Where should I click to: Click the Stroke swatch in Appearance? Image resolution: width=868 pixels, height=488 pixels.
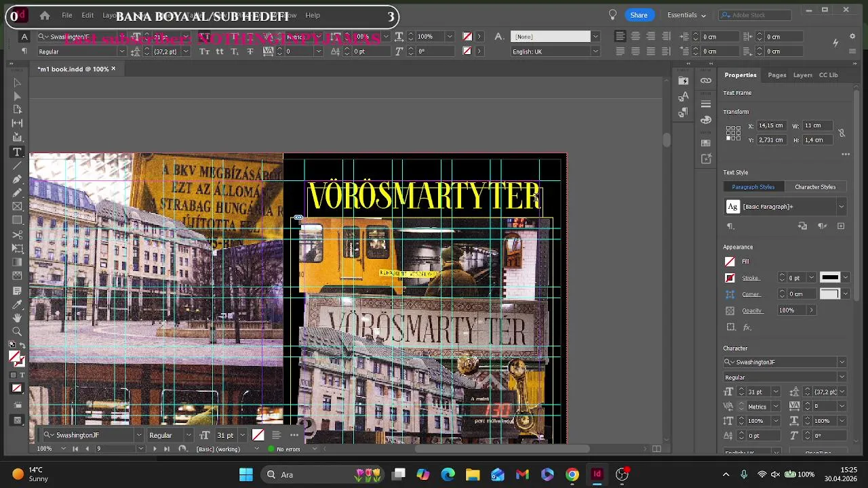tap(730, 278)
